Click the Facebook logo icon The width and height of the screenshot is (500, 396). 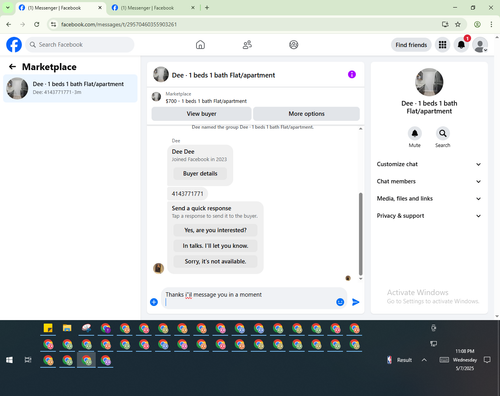(x=14, y=45)
